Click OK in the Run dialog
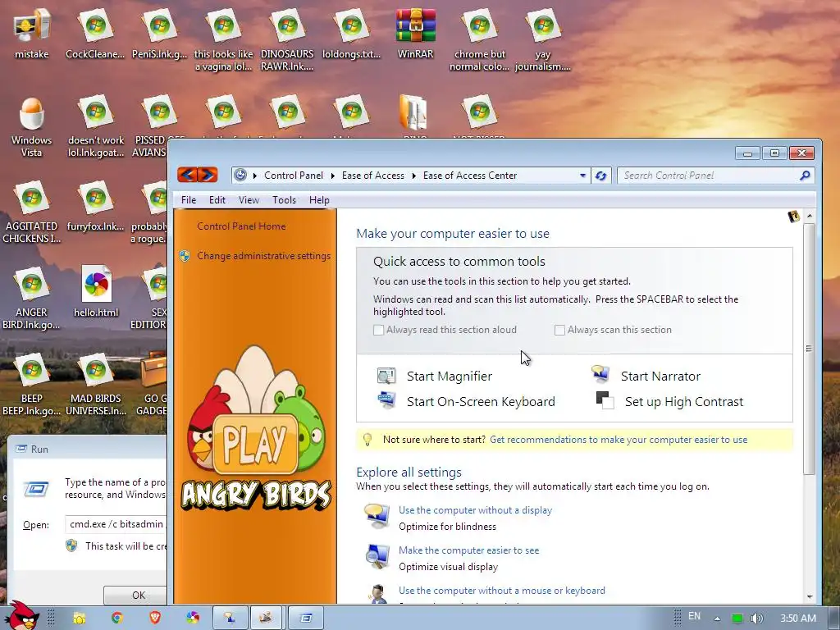This screenshot has height=630, width=840. (135, 596)
